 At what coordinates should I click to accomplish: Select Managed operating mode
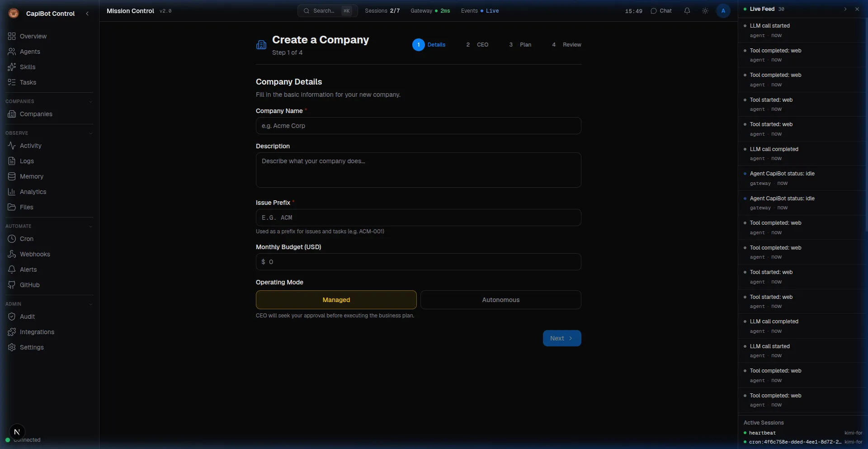click(336, 300)
